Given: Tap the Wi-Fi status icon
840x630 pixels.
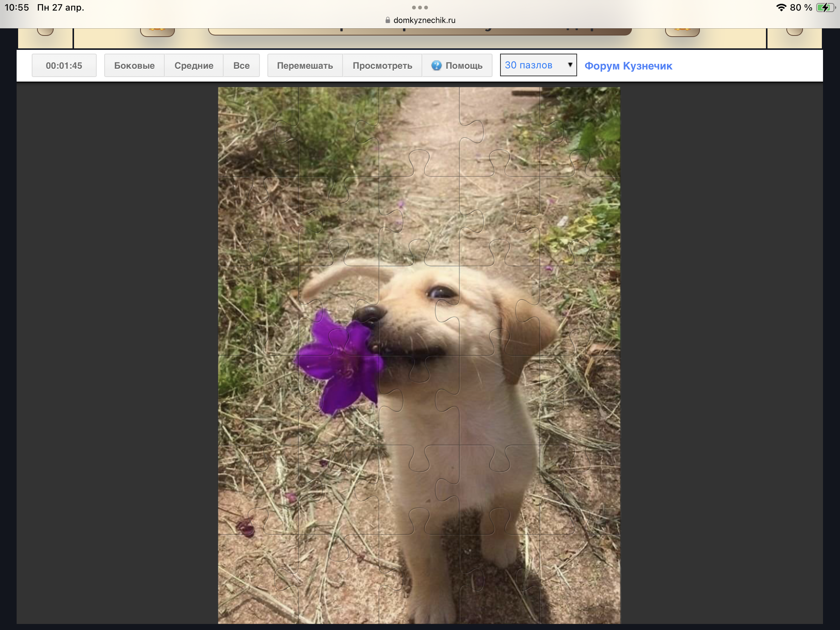Looking at the screenshot, I should pyautogui.click(x=781, y=8).
